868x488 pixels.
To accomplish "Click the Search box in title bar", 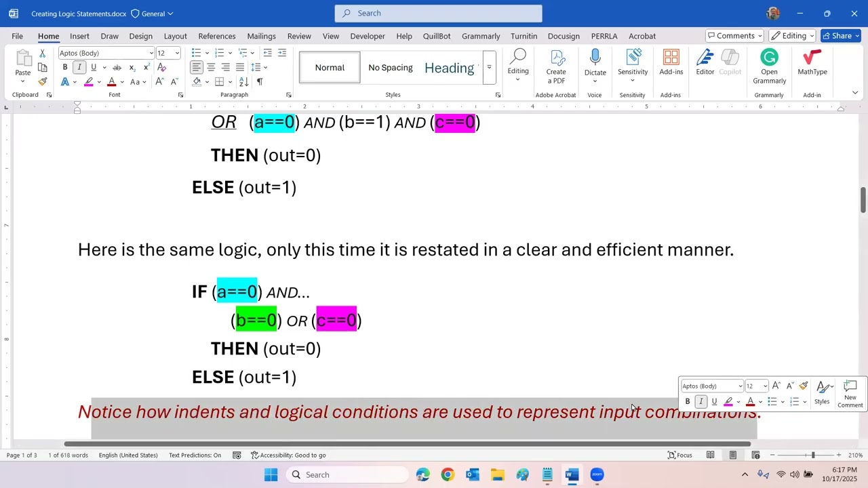I will tap(438, 13).
